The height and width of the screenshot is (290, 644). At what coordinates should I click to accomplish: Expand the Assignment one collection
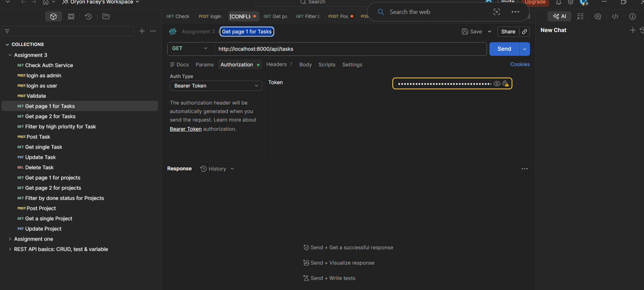point(10,239)
